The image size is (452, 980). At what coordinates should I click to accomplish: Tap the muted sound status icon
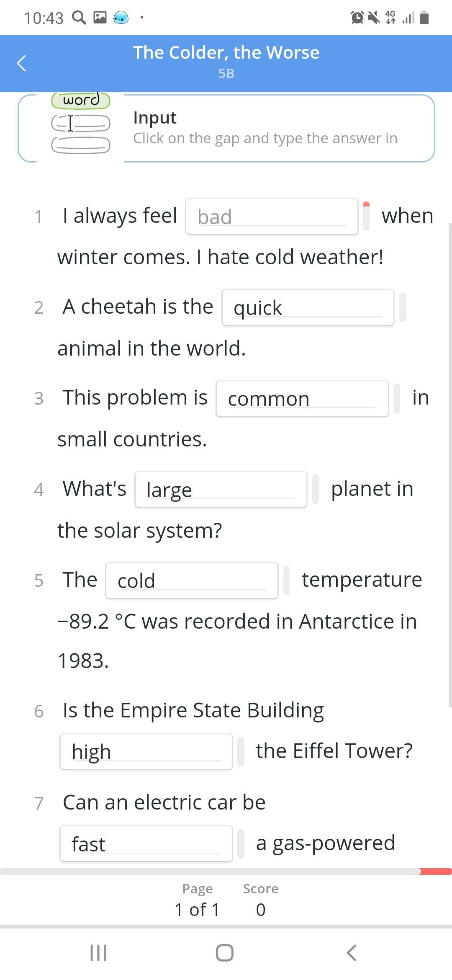[x=374, y=18]
